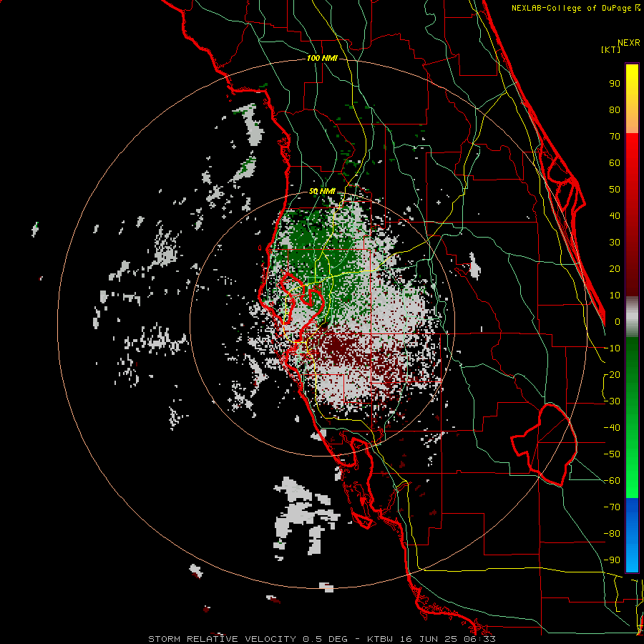Click the -40 value on velocity scale
This screenshot has width=644, height=644.
pyautogui.click(x=612, y=428)
